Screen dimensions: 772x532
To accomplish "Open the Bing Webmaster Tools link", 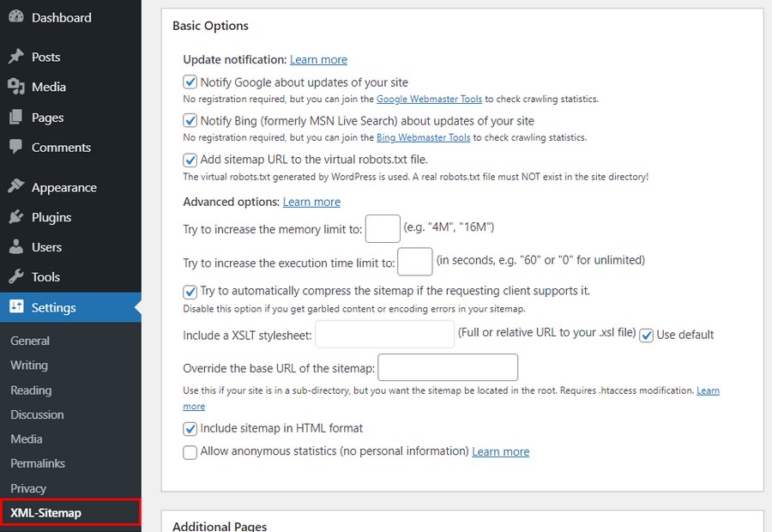I will [424, 137].
